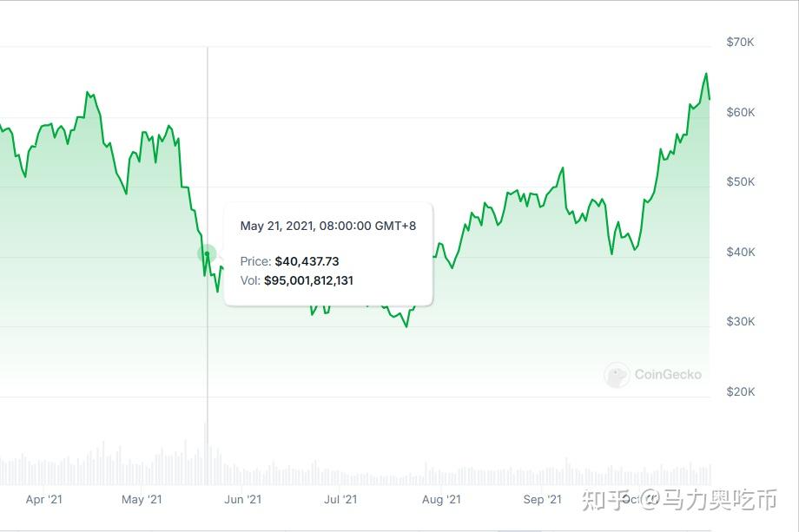The image size is (799, 532).
Task: Select the $40K price axis label
Action: click(x=741, y=252)
